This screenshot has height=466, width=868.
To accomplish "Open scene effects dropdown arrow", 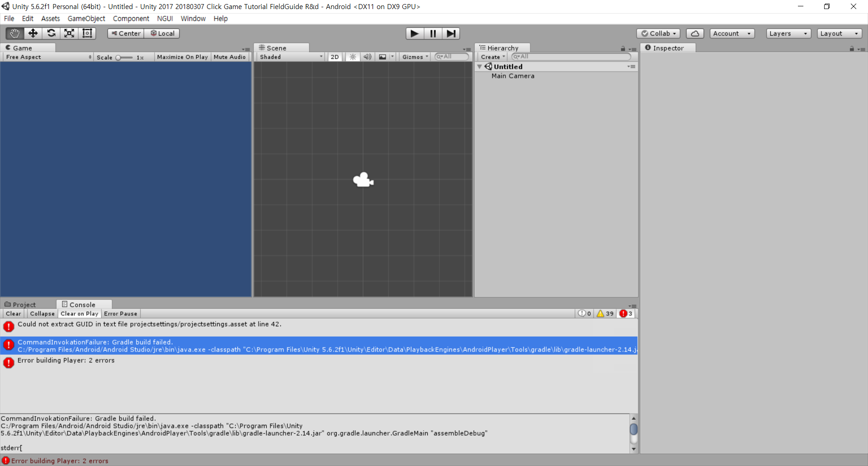I will 392,57.
